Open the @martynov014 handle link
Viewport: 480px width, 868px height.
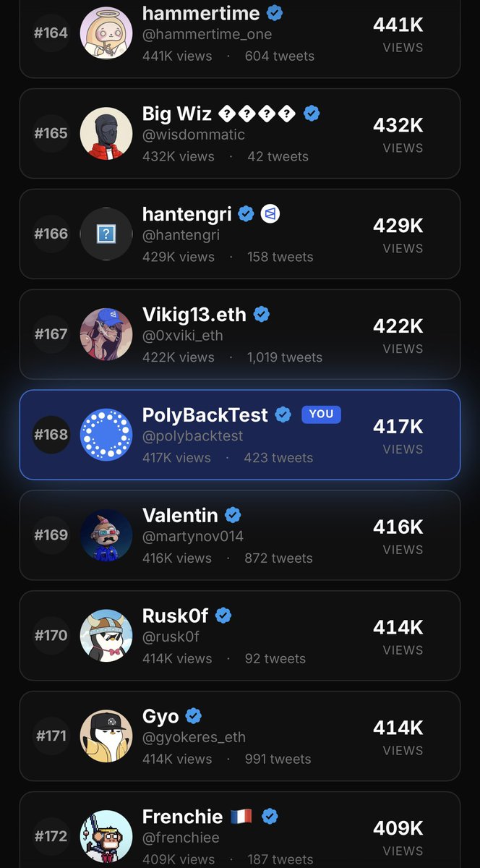(x=193, y=537)
